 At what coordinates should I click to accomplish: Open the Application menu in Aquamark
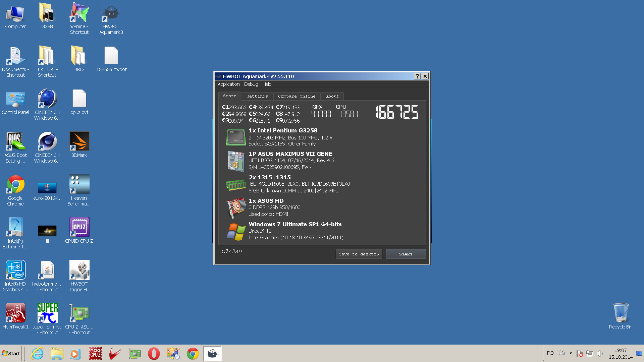[x=228, y=84]
